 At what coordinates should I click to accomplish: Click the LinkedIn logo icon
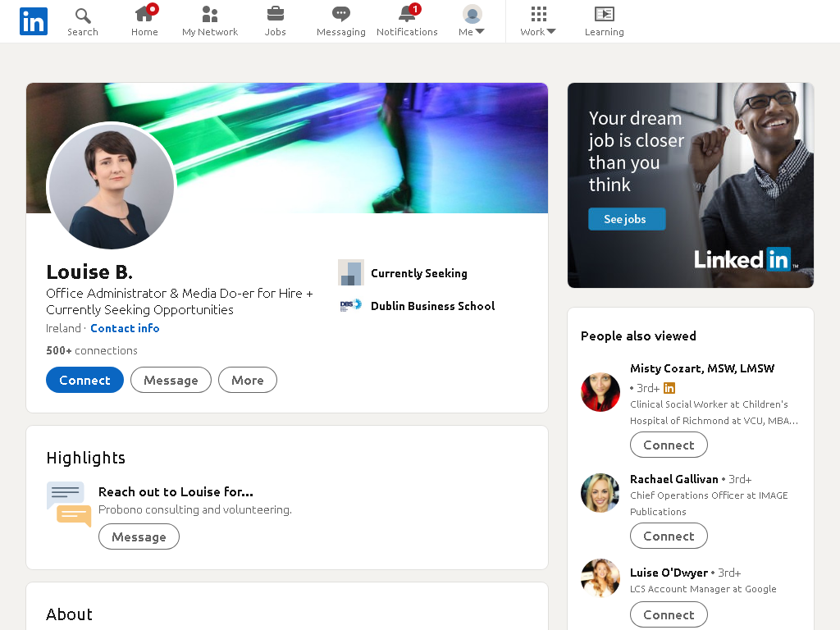click(x=33, y=21)
